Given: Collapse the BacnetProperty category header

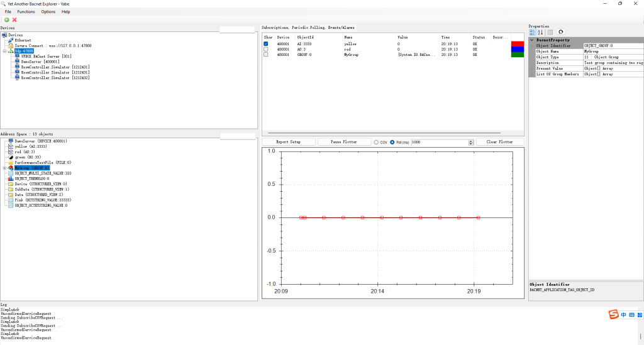Looking at the screenshot, I should pos(532,40).
